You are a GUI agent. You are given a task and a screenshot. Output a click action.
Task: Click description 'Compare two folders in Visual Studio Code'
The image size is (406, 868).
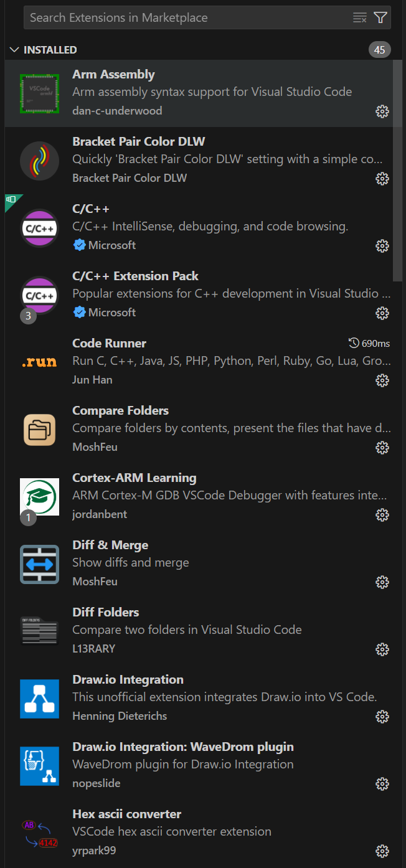point(187,630)
